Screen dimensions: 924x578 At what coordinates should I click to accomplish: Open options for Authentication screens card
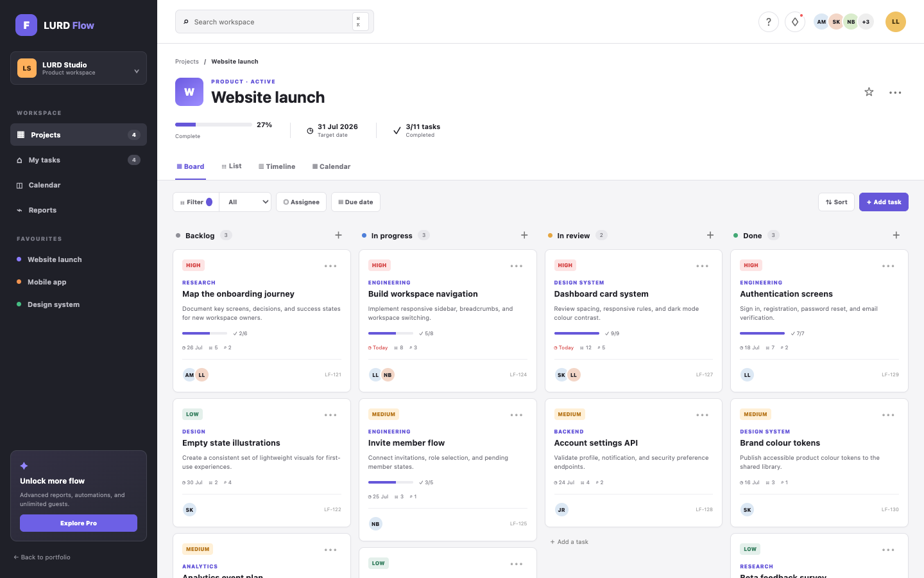tap(888, 266)
